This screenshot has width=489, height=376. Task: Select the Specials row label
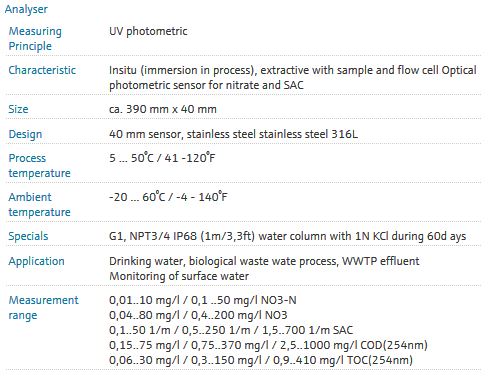pyautogui.click(x=28, y=236)
